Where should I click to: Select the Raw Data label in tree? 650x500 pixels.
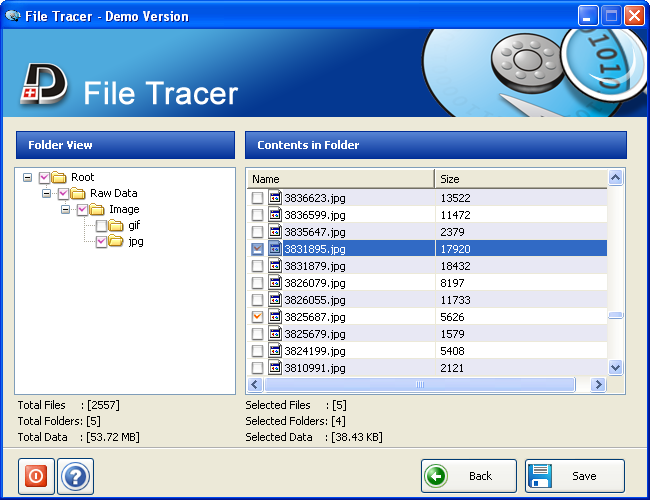(114, 193)
